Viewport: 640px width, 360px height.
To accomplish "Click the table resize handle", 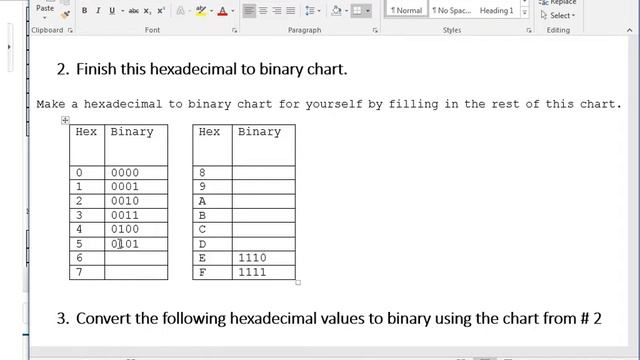I will [298, 282].
